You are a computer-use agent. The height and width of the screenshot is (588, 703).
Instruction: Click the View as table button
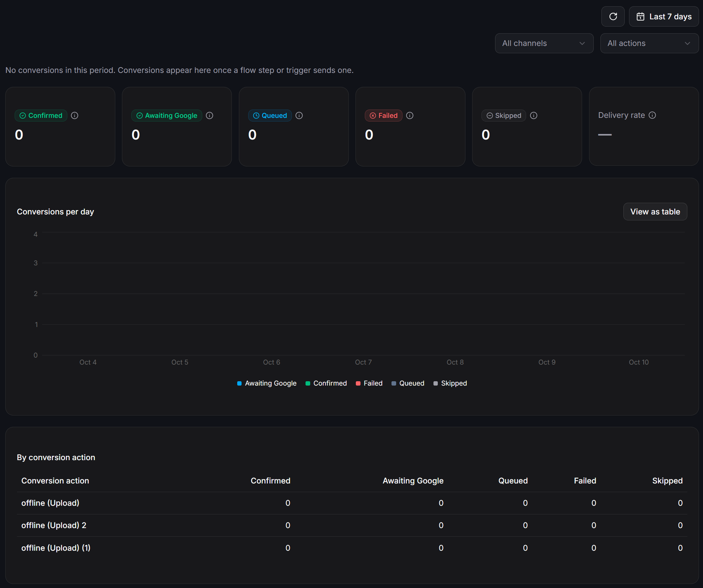pyautogui.click(x=655, y=211)
